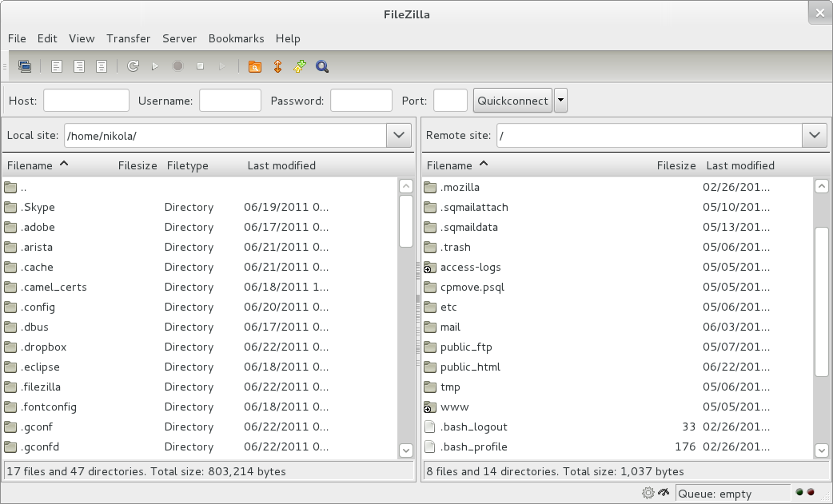Click the green activity indicator light
The image size is (833, 504).
(799, 492)
